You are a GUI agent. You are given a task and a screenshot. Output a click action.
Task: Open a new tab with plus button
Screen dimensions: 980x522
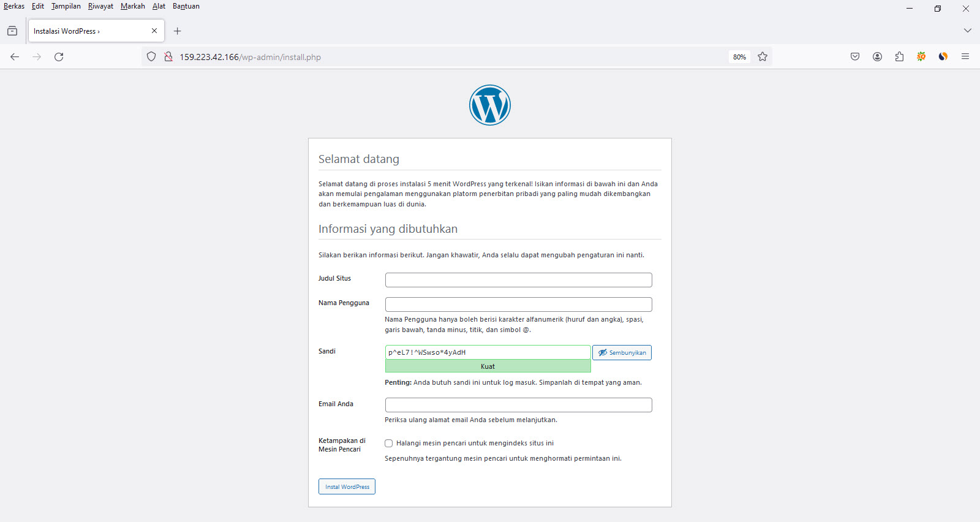178,31
